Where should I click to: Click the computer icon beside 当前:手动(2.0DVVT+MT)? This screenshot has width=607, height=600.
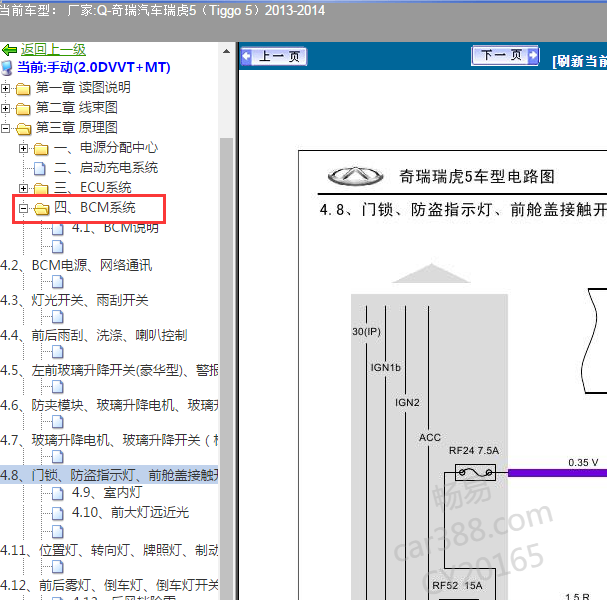tap(7, 68)
